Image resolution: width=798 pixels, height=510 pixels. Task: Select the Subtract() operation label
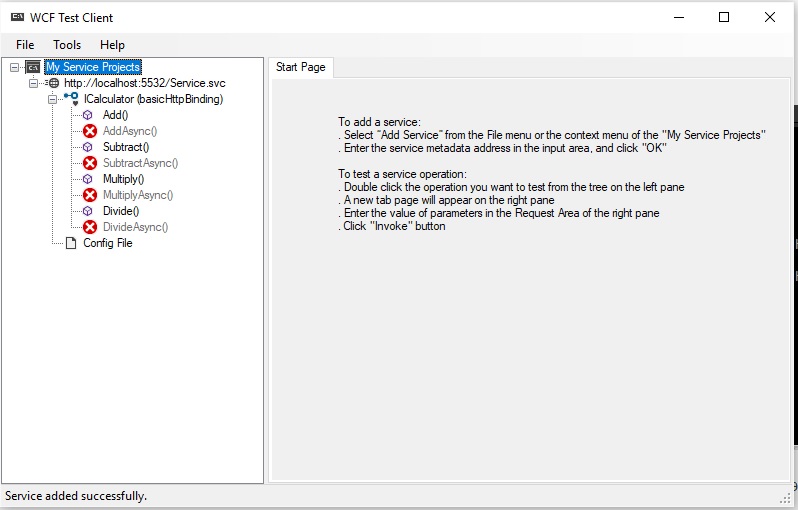pyautogui.click(x=126, y=147)
